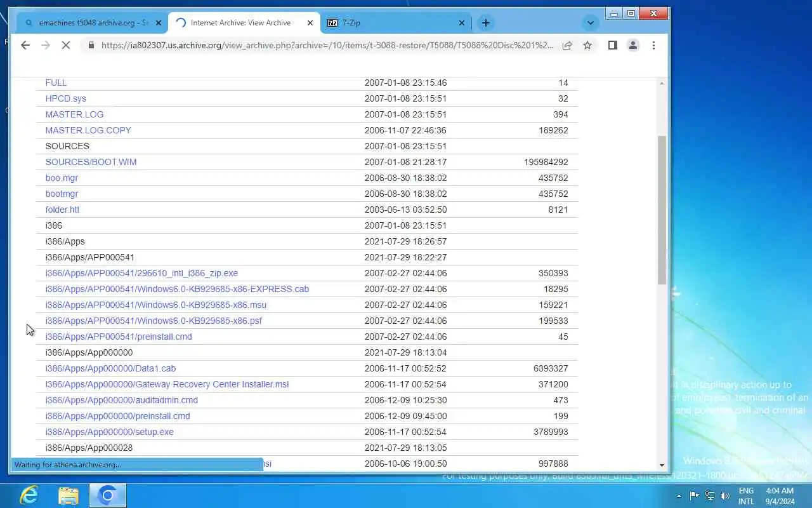The image size is (812, 508).
Task: Open APP000541/preinstall.cmd link
Action: (119, 337)
